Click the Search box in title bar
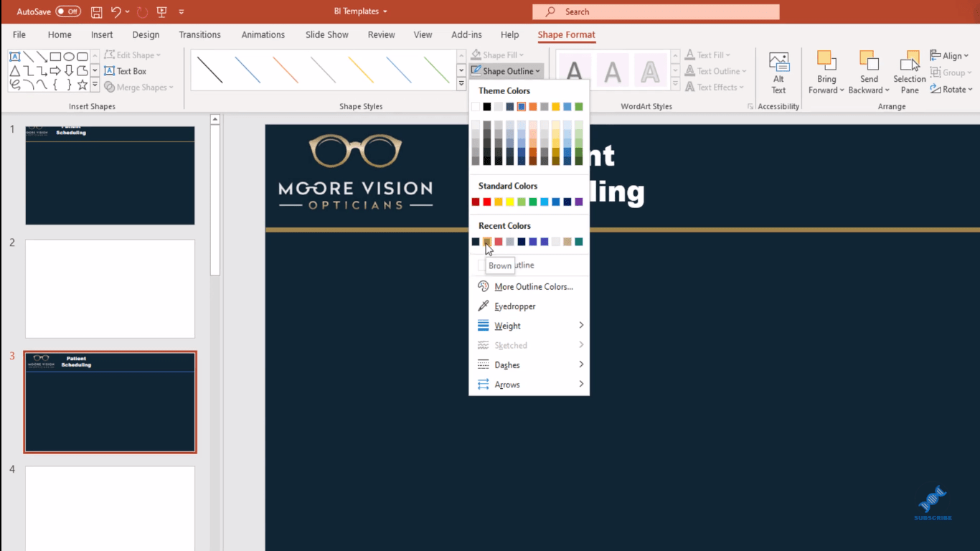 coord(656,11)
